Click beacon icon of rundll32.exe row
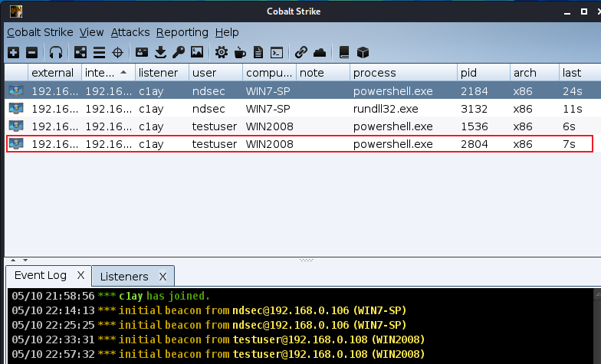The image size is (601, 364). 16,109
